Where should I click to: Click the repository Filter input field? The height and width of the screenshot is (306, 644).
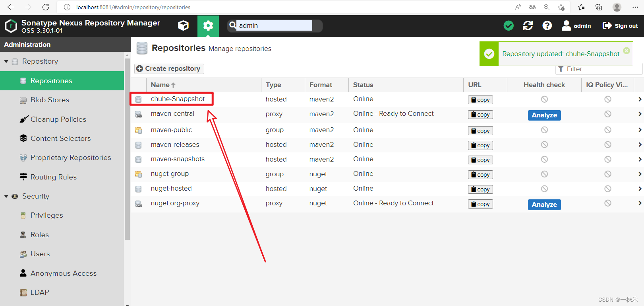coord(599,69)
